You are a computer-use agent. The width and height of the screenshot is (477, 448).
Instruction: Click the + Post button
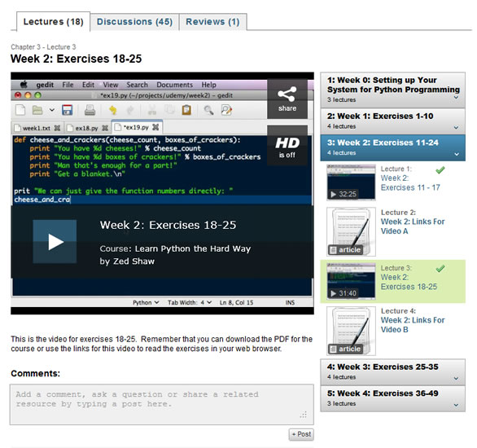click(x=301, y=434)
